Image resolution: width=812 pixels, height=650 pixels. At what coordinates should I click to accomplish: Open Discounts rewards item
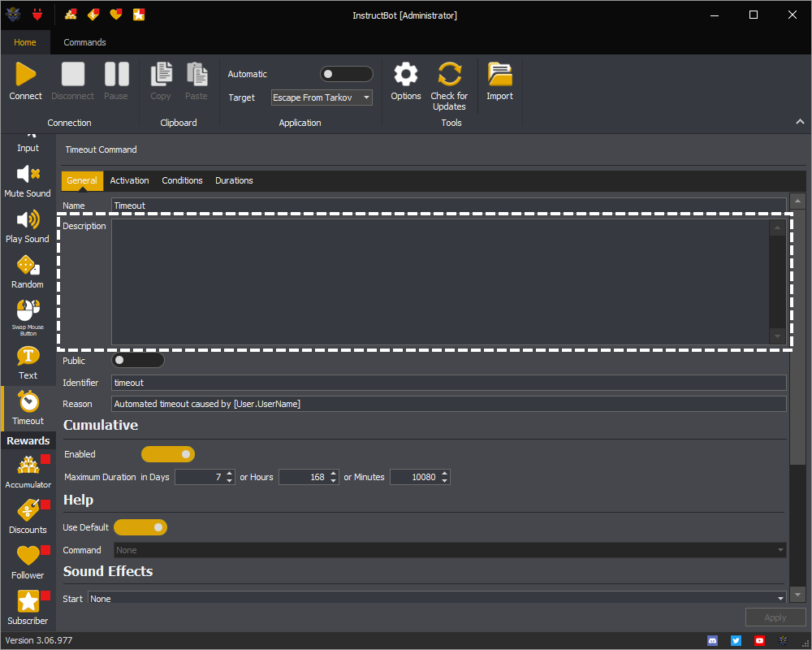coord(28,518)
